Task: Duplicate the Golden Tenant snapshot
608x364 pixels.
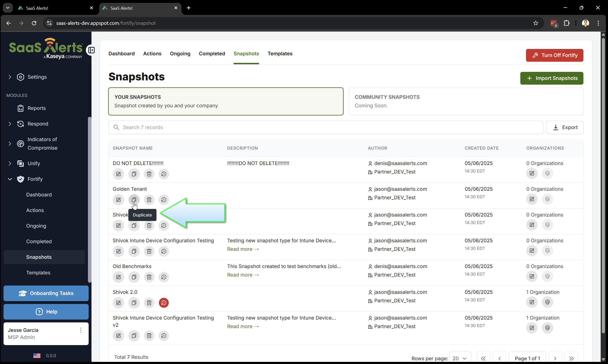Action: (134, 200)
